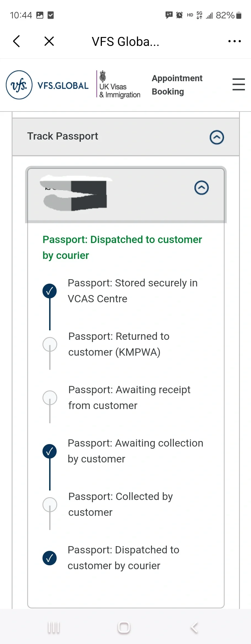Collapse the redacted reference number panel

pyautogui.click(x=202, y=188)
